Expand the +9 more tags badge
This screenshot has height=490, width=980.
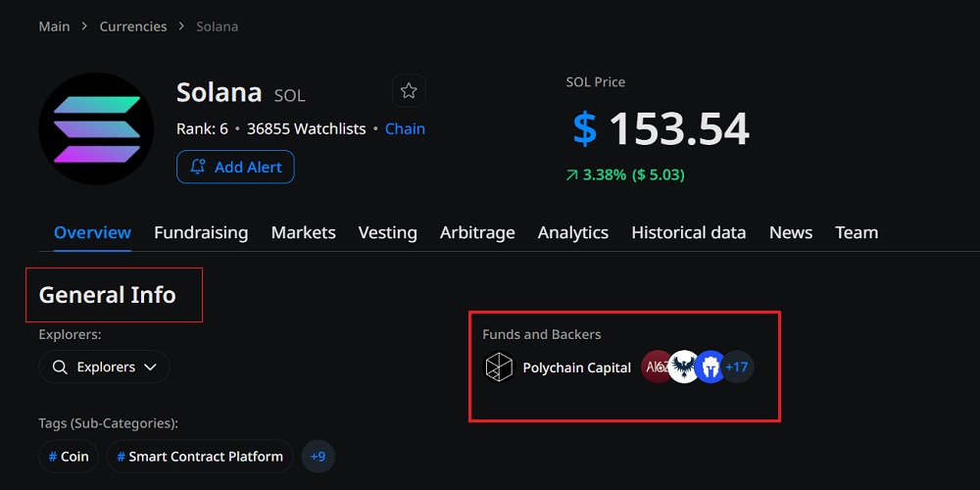click(x=318, y=457)
